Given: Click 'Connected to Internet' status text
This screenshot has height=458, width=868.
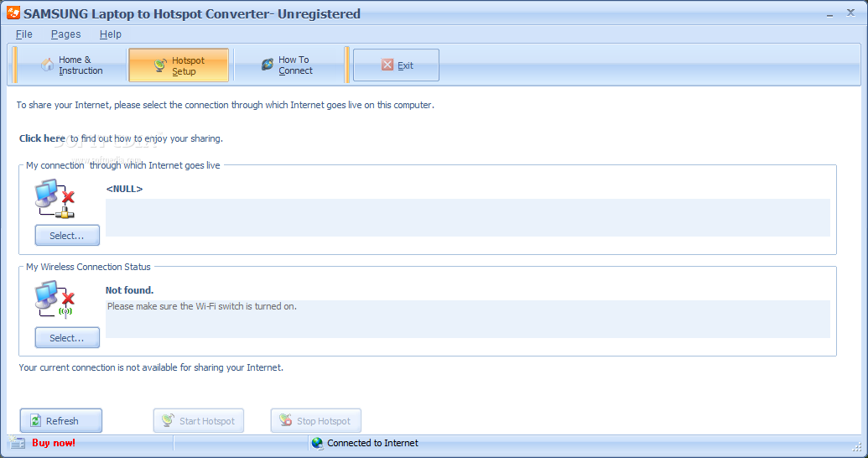Looking at the screenshot, I should pyautogui.click(x=372, y=443).
